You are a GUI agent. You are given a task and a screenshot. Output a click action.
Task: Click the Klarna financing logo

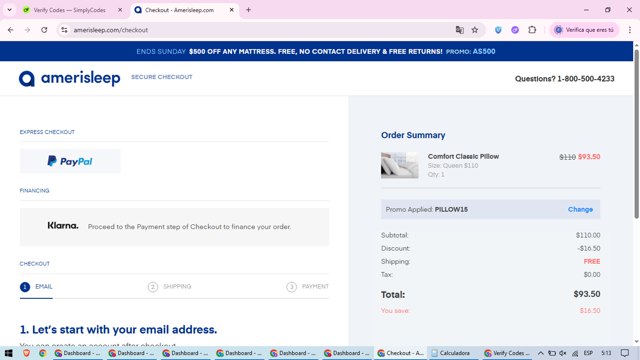click(63, 226)
